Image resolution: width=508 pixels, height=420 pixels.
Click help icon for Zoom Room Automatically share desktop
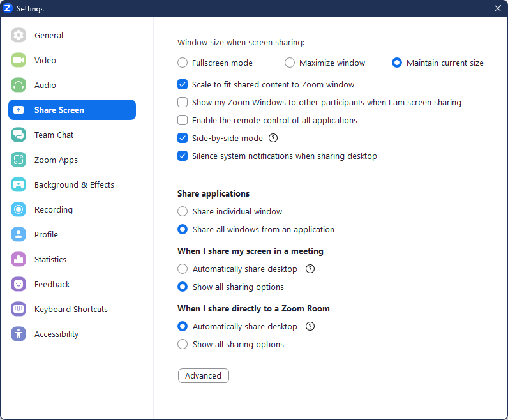click(x=310, y=326)
